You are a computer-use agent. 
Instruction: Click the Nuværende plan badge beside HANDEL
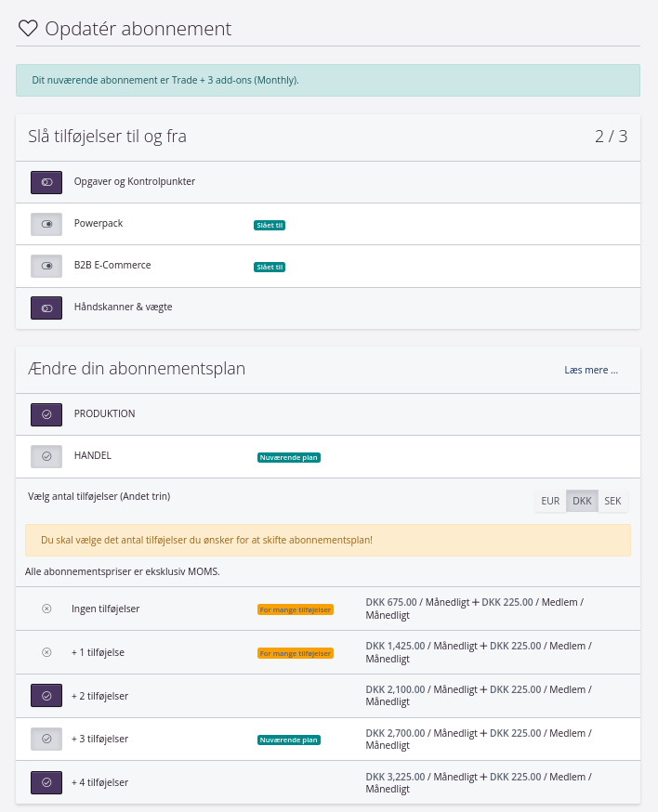289,457
